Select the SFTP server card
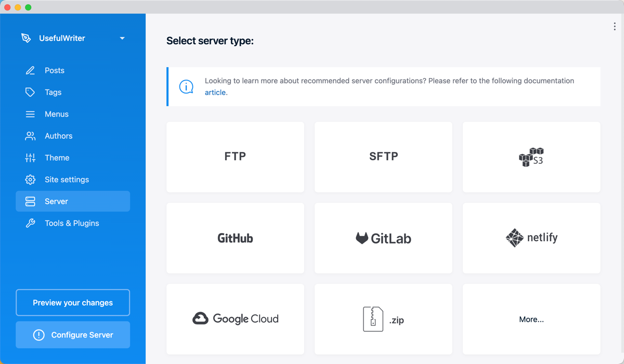624x364 pixels. 383,157
